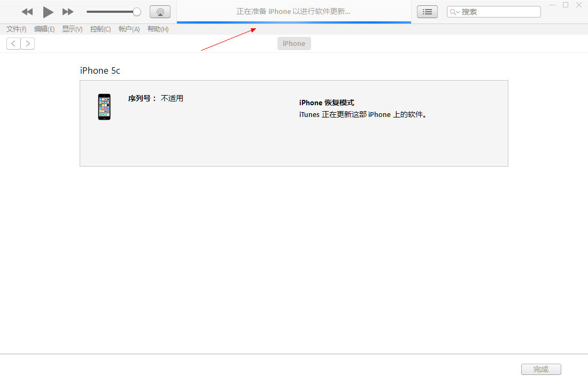Minimize the iTunes window

pyautogui.click(x=552, y=5)
